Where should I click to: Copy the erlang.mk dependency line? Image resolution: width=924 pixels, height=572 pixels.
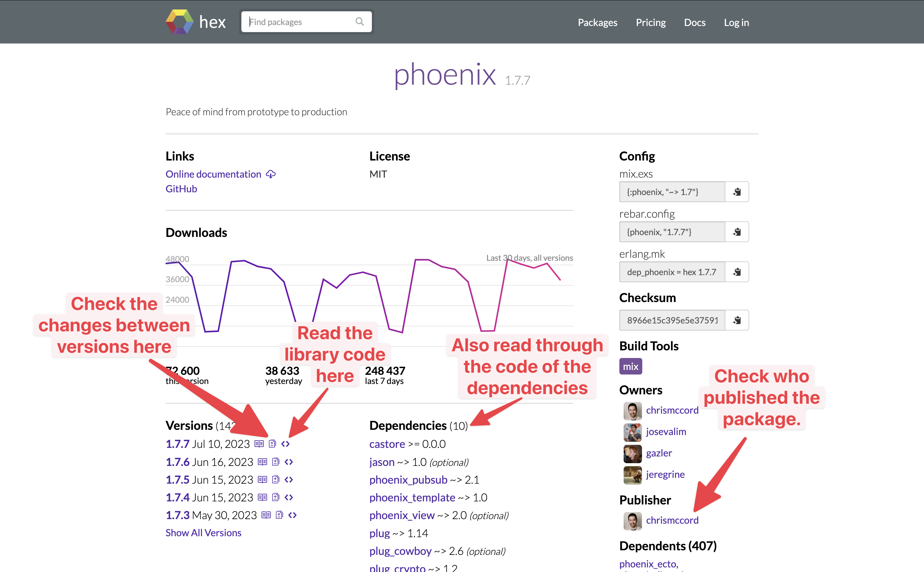click(x=736, y=271)
